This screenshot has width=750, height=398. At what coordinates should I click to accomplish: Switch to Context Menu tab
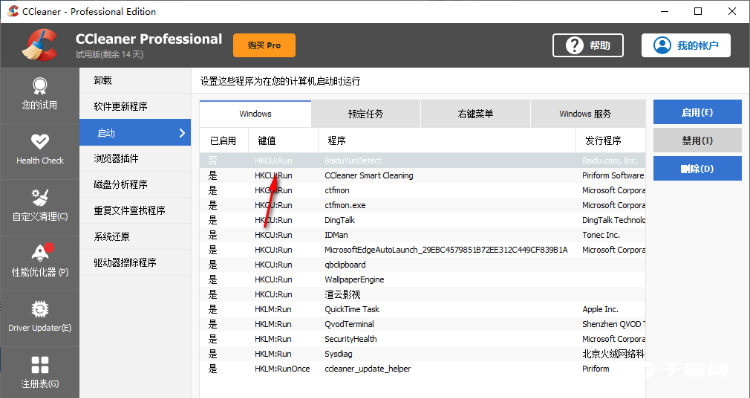pos(475,114)
